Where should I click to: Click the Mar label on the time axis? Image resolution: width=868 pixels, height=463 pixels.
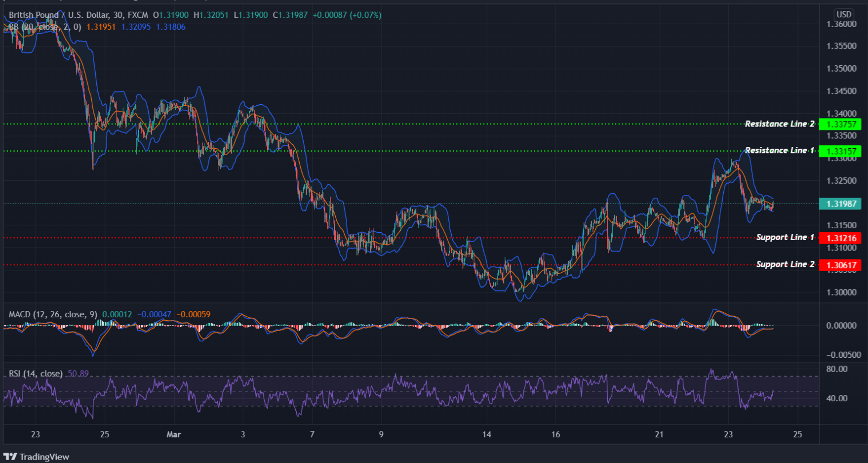pyautogui.click(x=173, y=435)
